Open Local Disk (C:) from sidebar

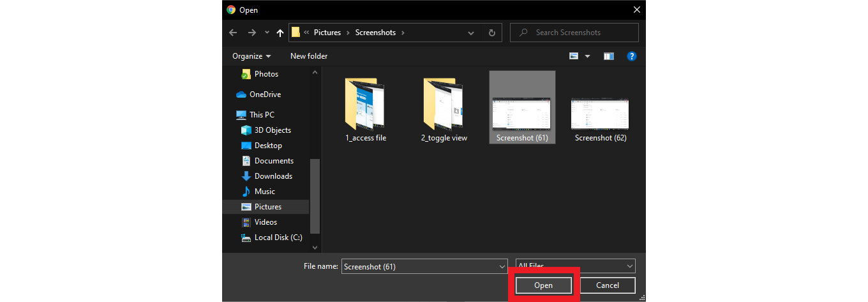(278, 238)
